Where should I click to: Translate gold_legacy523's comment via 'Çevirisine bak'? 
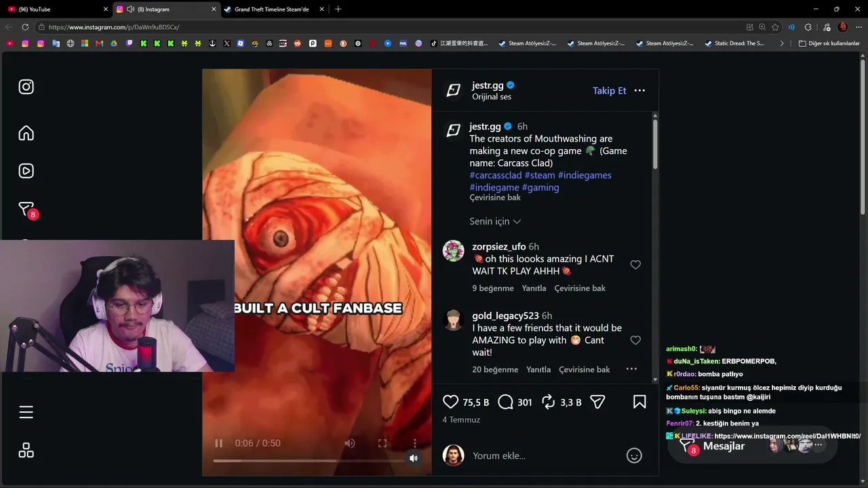click(x=585, y=369)
